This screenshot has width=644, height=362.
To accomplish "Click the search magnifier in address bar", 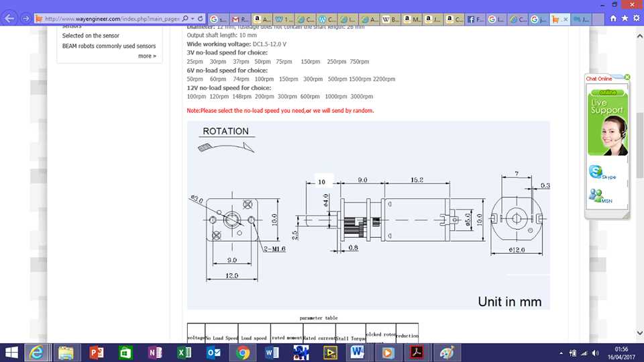I will (x=185, y=19).
